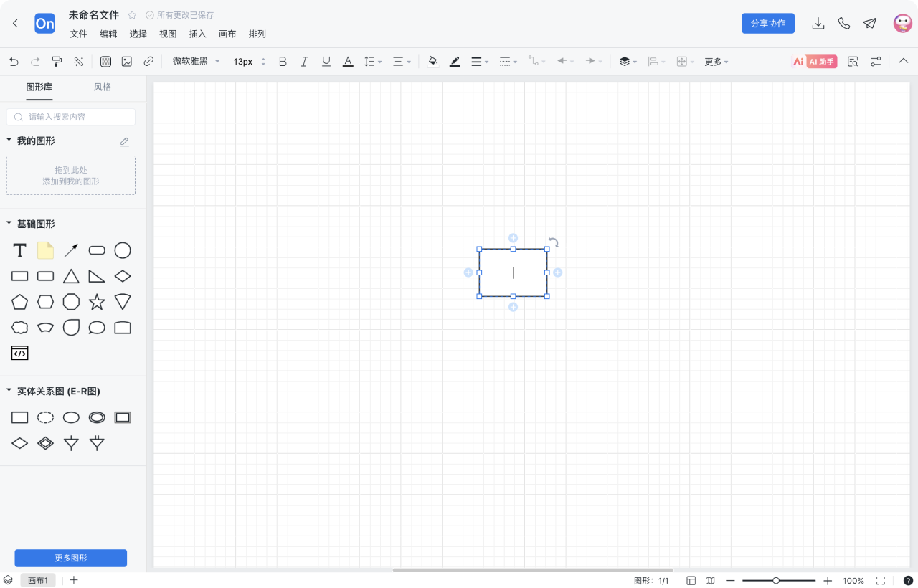Toggle italic text formatting
Viewport: 918px width, 588px height.
pos(304,62)
